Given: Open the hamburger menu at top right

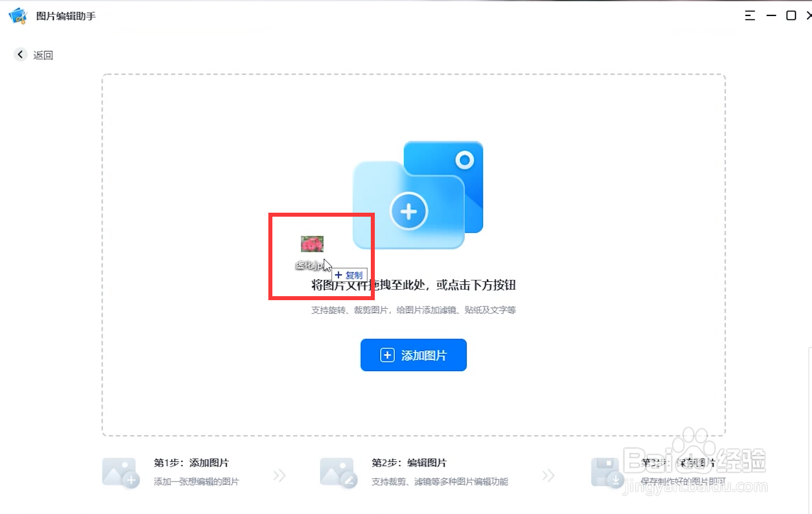Looking at the screenshot, I should (750, 15).
